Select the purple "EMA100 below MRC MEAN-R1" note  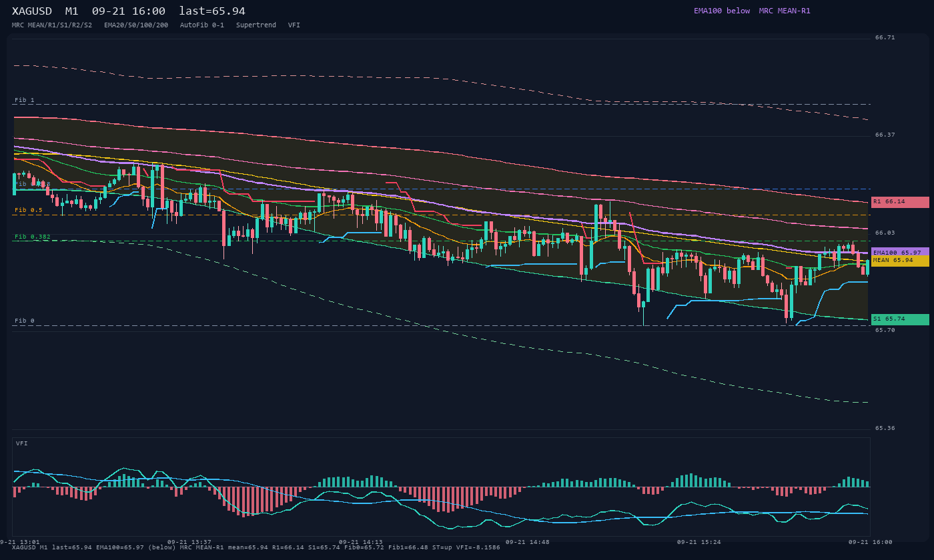click(x=752, y=11)
